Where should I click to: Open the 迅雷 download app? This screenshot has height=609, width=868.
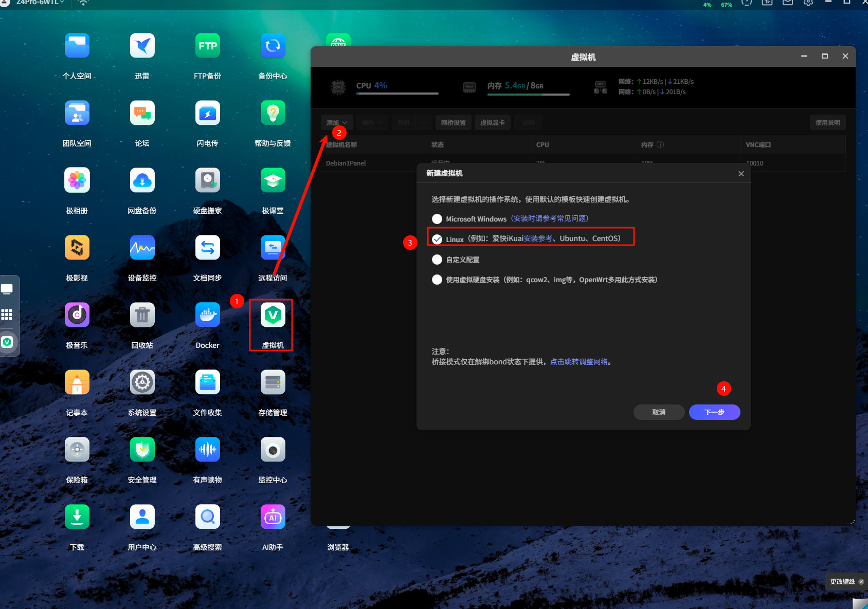tap(142, 46)
